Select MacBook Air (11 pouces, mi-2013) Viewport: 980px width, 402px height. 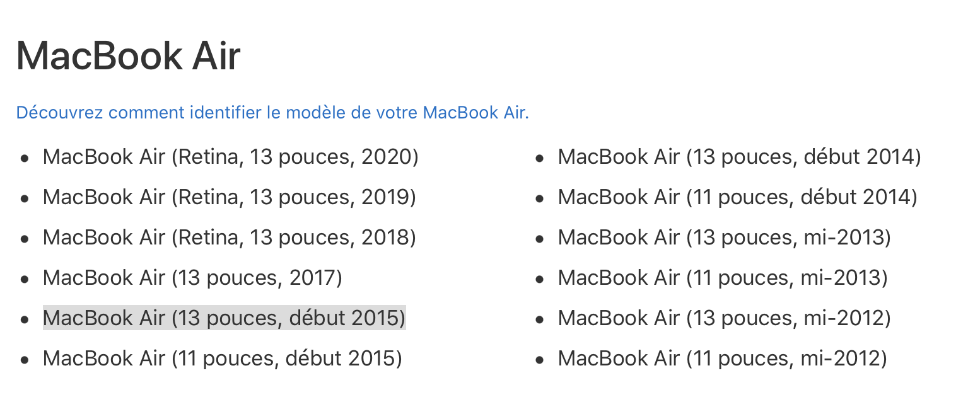(722, 278)
